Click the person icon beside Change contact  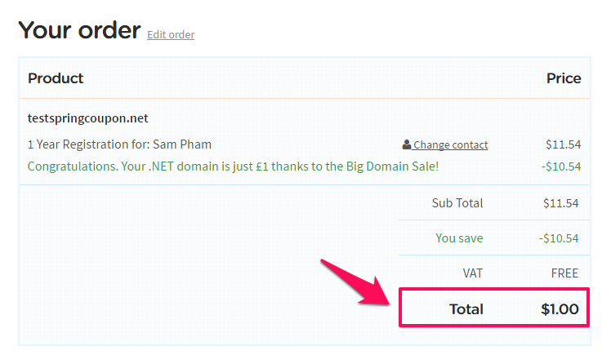click(407, 144)
